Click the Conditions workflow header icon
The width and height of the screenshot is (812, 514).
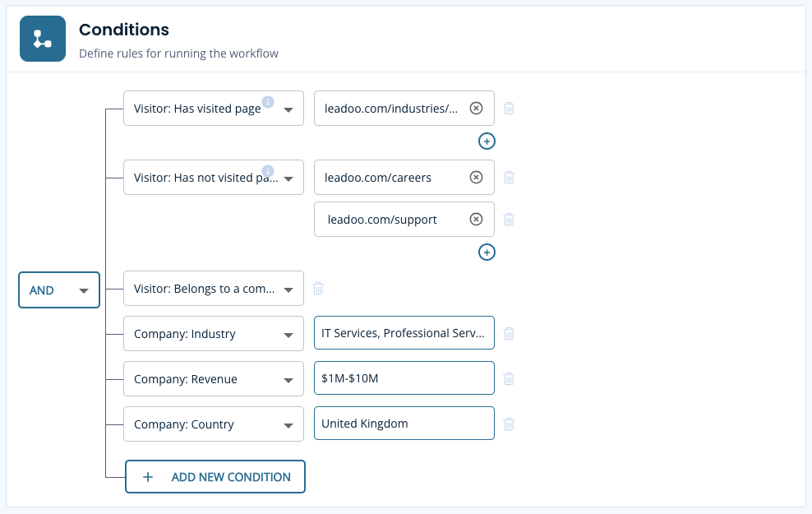42,38
